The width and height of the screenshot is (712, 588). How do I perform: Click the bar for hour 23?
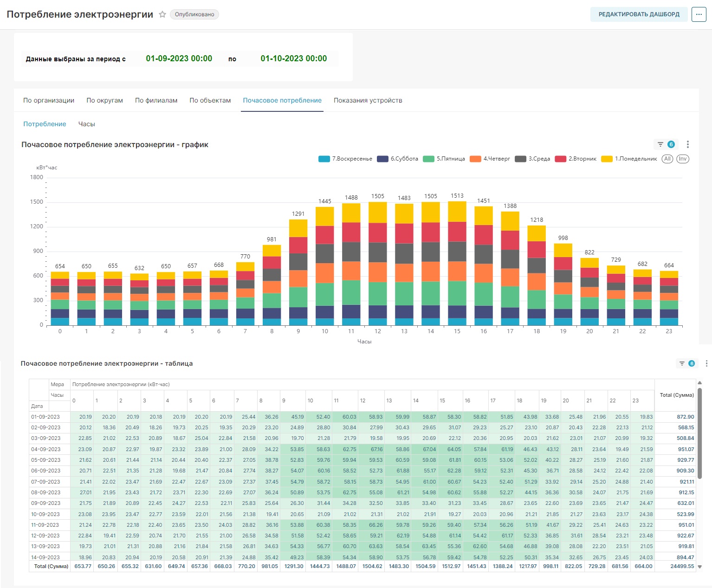[x=669, y=298]
